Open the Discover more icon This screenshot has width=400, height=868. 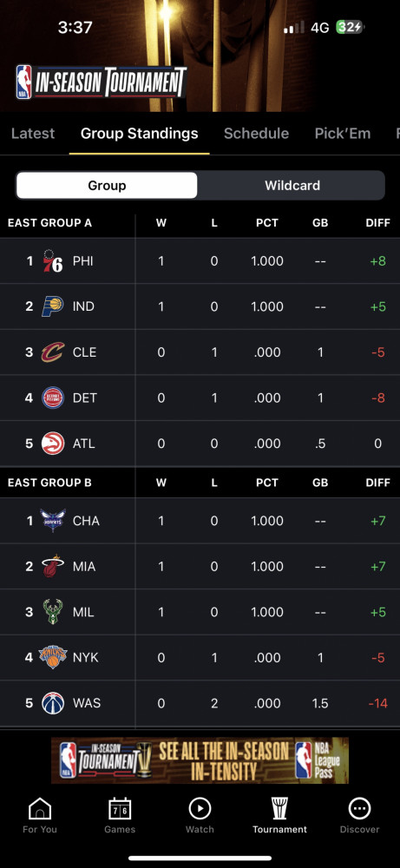point(359,809)
